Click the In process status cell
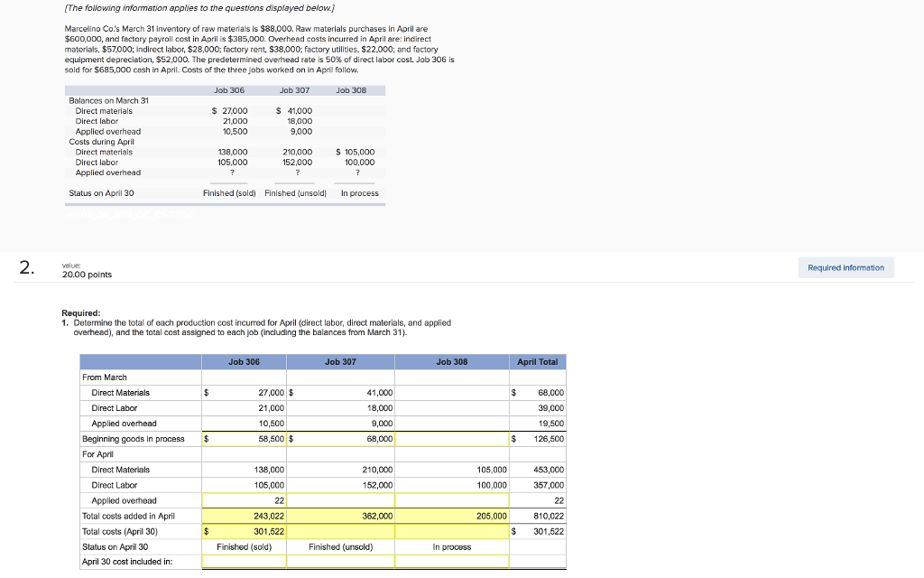The width and height of the screenshot is (924, 578). pos(451,546)
